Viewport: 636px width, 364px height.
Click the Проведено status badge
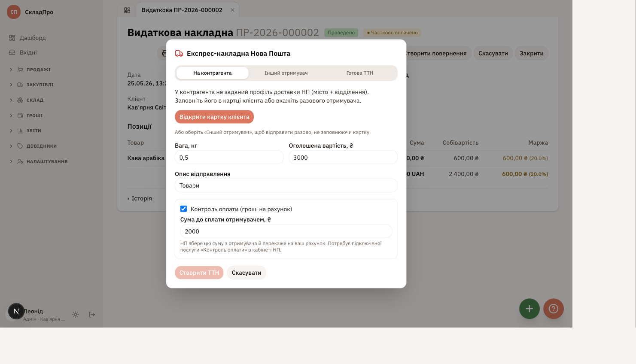(341, 33)
